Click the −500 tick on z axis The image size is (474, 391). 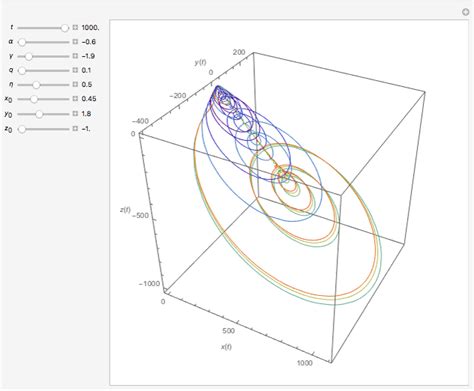(140, 215)
